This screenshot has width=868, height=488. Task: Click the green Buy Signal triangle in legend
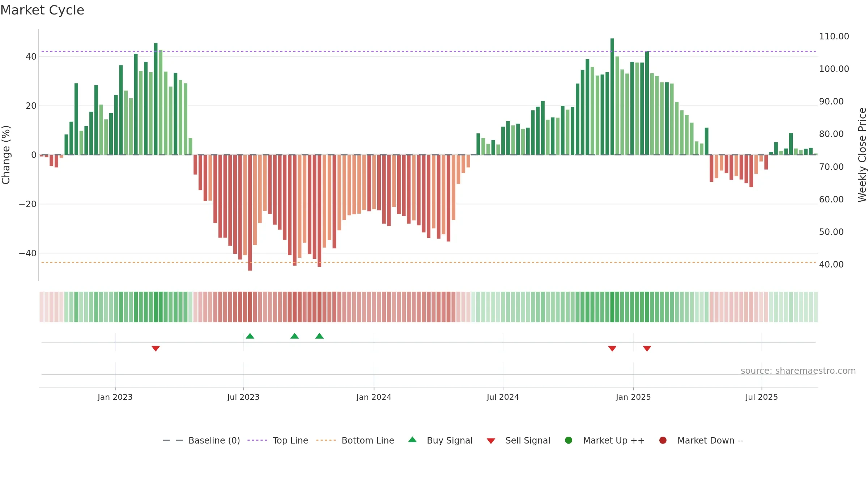tap(412, 440)
